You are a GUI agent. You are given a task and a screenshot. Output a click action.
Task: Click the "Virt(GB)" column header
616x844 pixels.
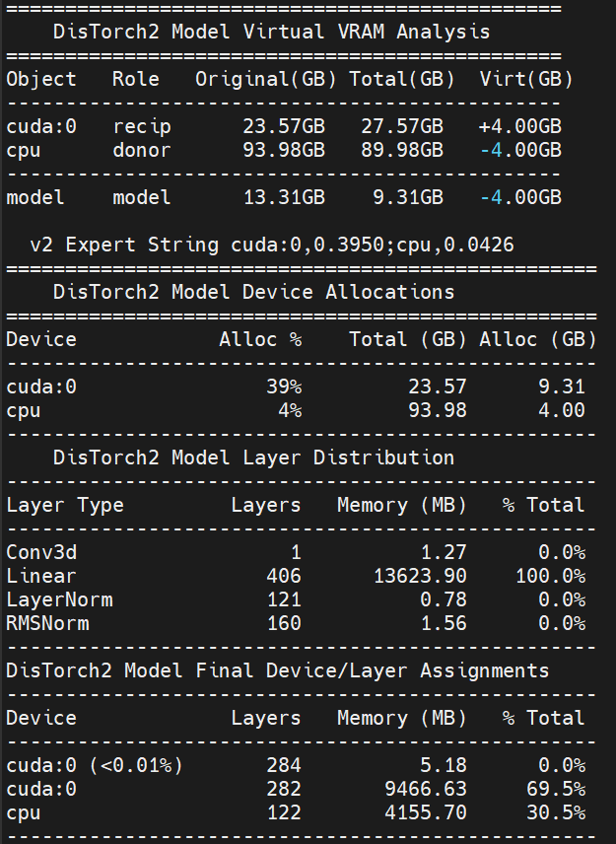(525, 80)
